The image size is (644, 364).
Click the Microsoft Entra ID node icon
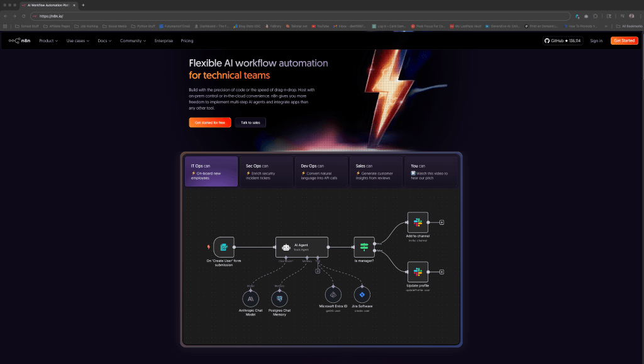pyautogui.click(x=333, y=295)
